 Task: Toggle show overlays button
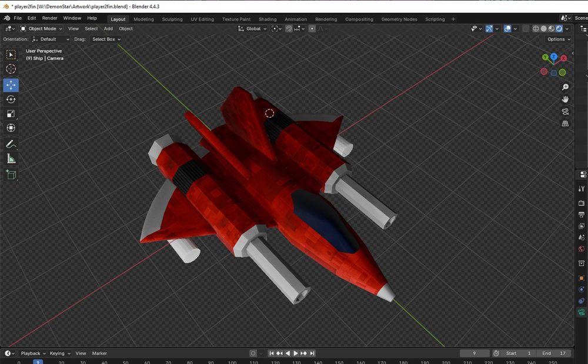[507, 28]
